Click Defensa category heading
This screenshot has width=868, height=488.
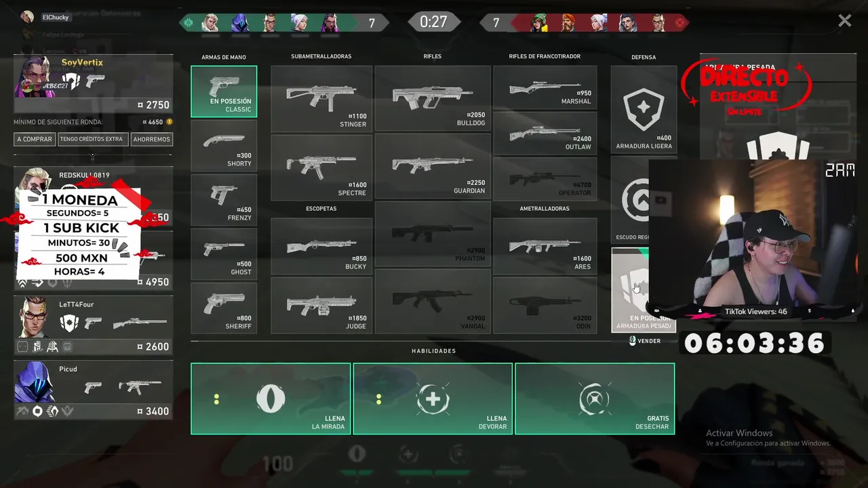pos(644,57)
